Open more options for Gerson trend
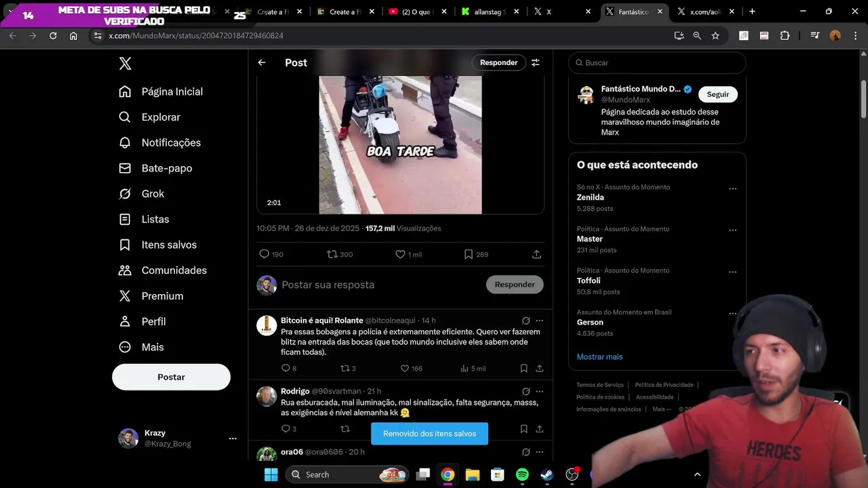The width and height of the screenshot is (868, 488). (732, 314)
